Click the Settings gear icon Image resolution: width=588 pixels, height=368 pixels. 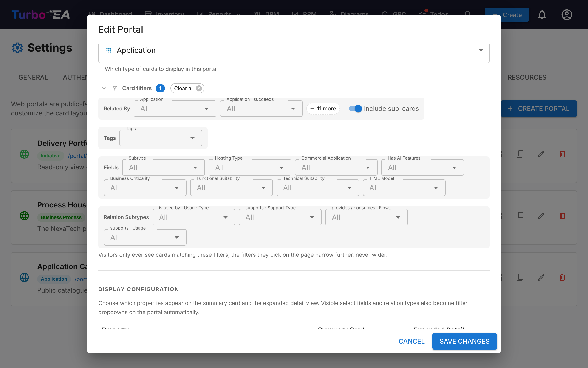(17, 48)
